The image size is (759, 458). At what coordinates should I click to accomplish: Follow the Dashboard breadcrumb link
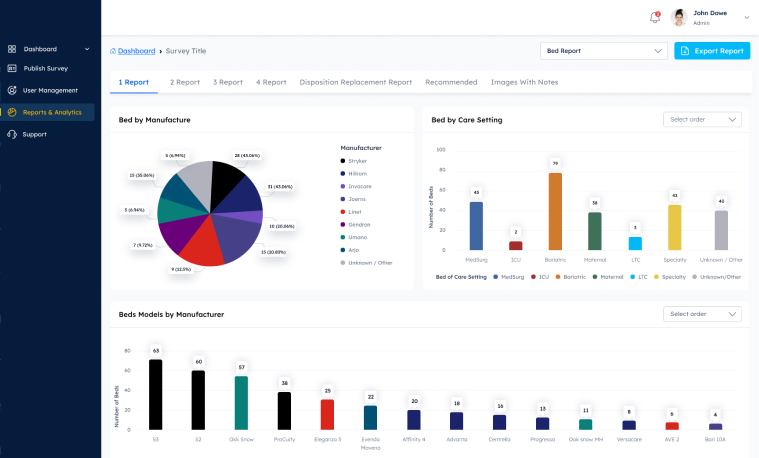(x=137, y=50)
